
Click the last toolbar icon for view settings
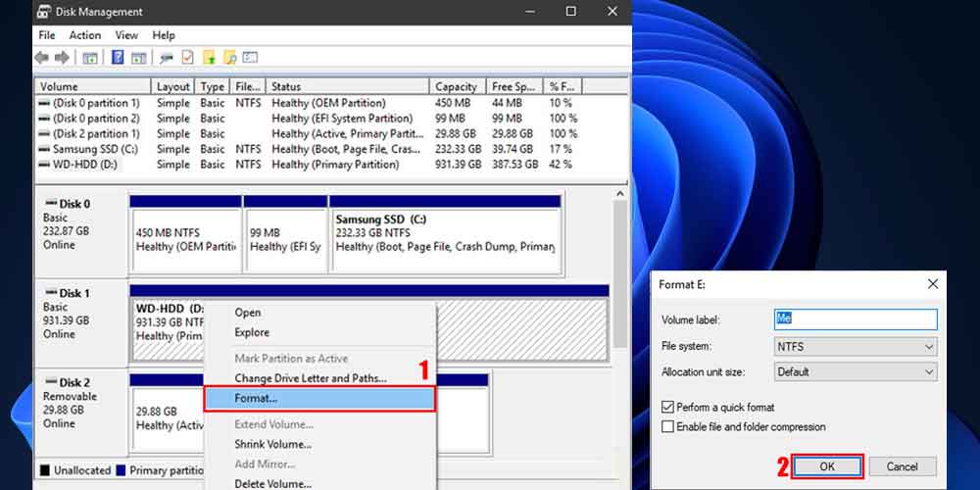tap(250, 58)
